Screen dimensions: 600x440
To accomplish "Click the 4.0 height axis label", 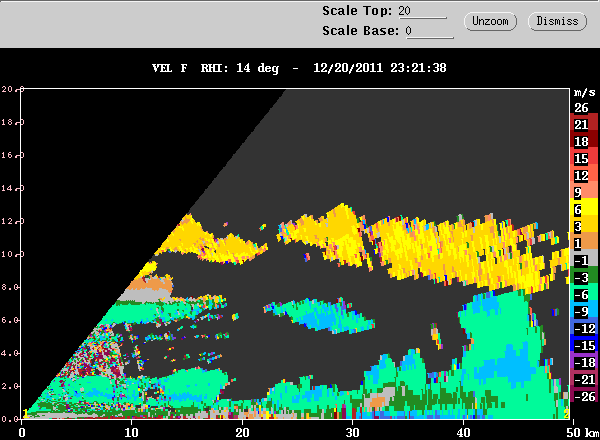I will (x=9, y=353).
